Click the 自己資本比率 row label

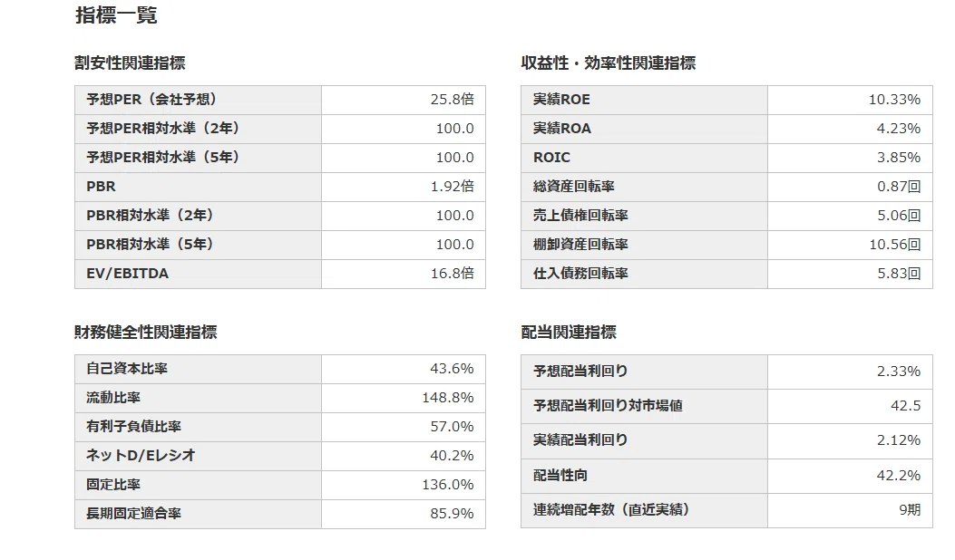[x=127, y=368]
